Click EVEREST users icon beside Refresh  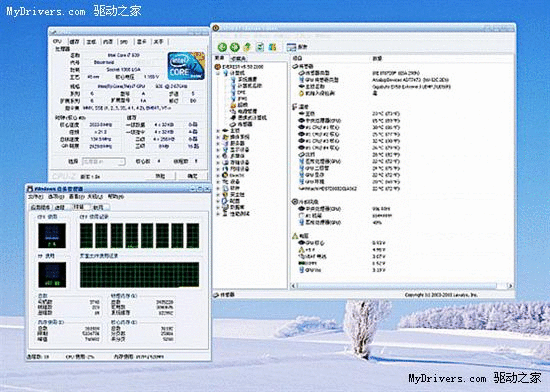coord(272,47)
